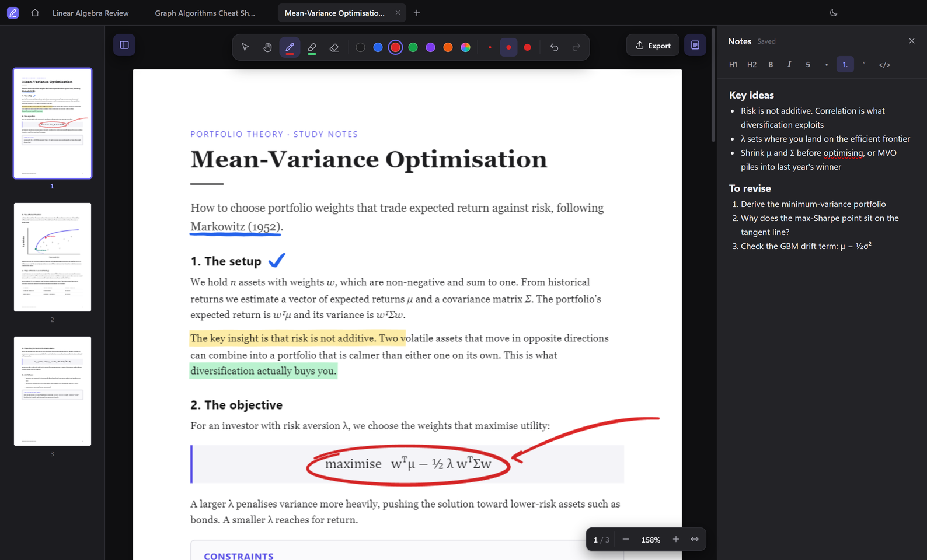Go to the home icon
This screenshot has width=927, height=560.
point(35,13)
